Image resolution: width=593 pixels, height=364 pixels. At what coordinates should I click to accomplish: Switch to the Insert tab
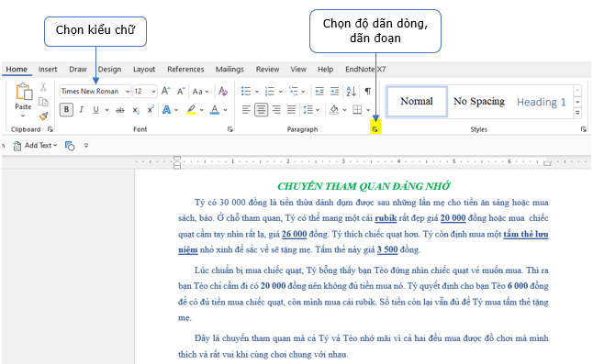click(x=48, y=69)
